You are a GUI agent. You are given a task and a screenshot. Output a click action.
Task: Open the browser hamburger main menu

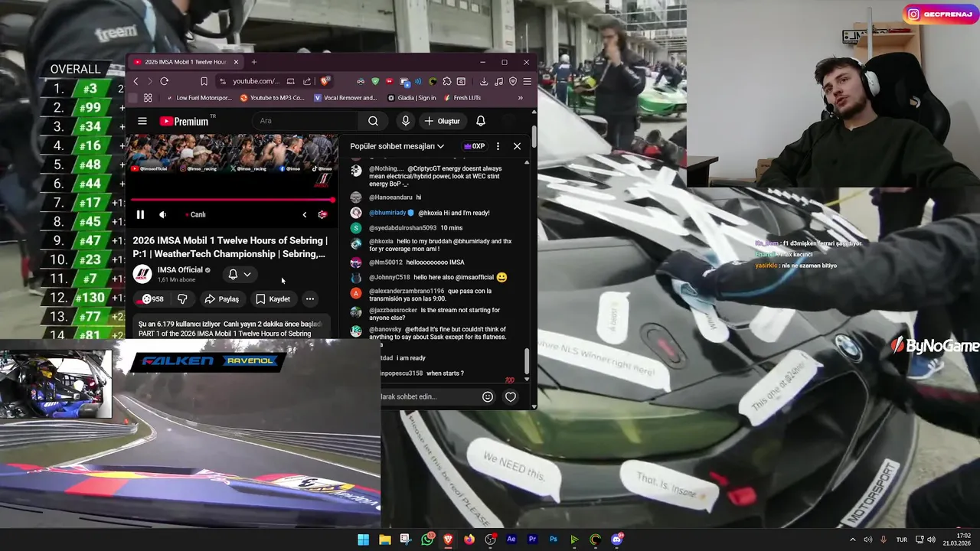click(x=527, y=81)
